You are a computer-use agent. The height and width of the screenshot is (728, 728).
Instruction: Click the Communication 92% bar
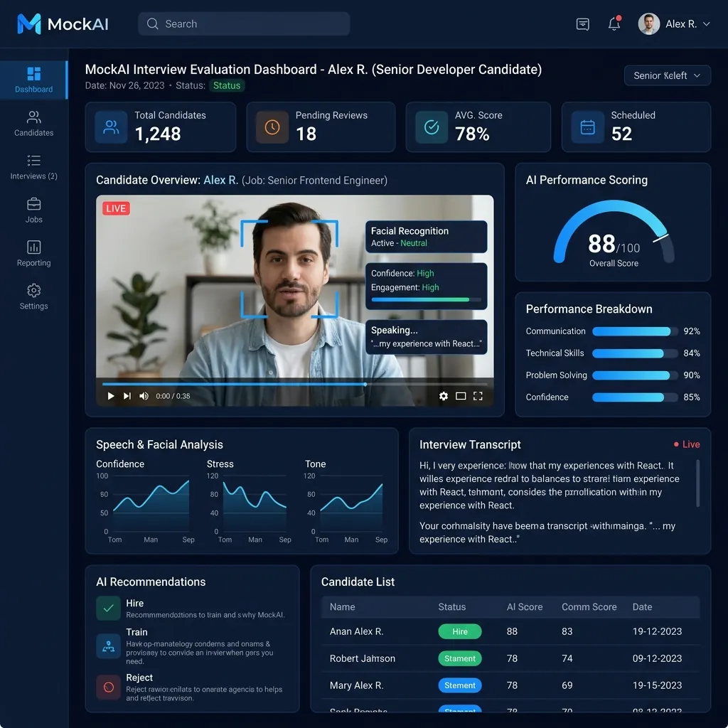(x=633, y=331)
